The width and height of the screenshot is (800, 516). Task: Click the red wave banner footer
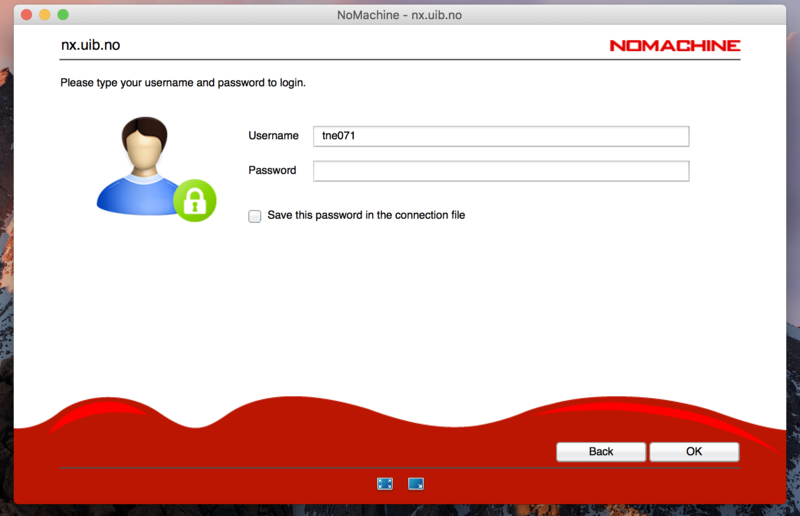click(300, 440)
